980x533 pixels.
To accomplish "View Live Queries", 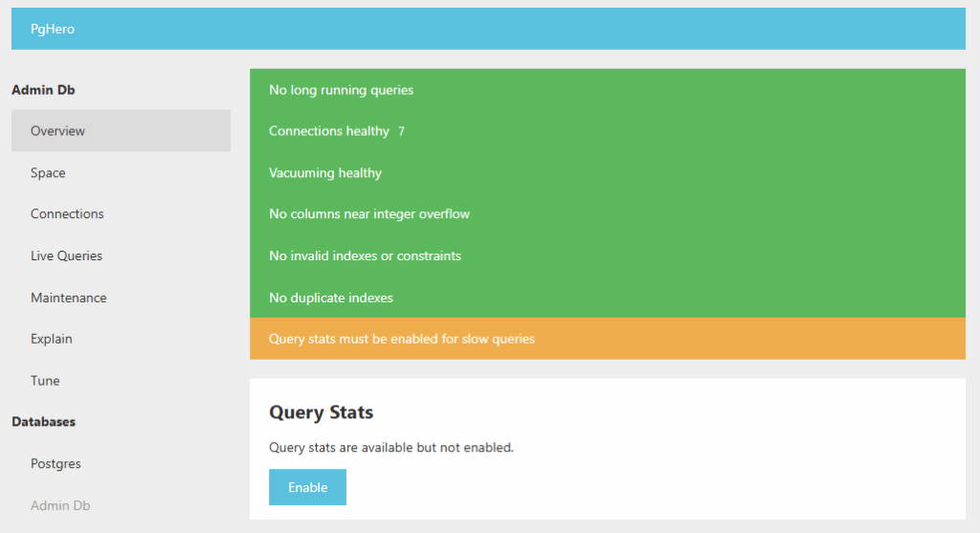I will point(66,256).
